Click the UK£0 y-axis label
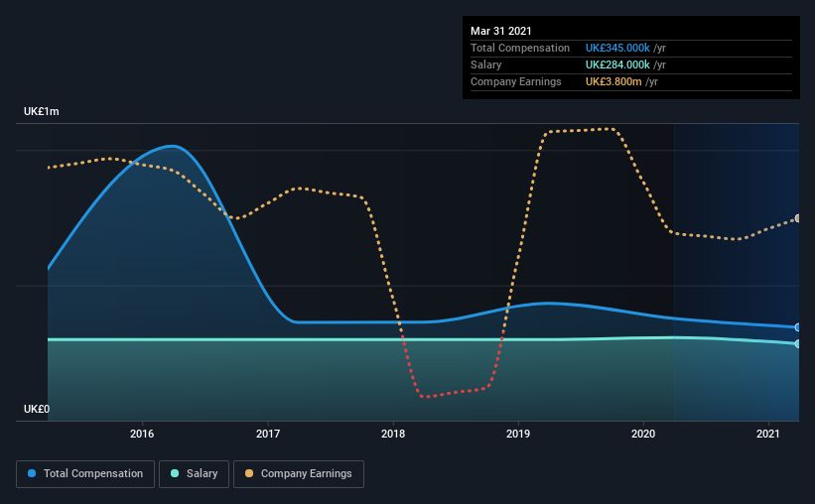Image resolution: width=815 pixels, height=504 pixels. [37, 409]
